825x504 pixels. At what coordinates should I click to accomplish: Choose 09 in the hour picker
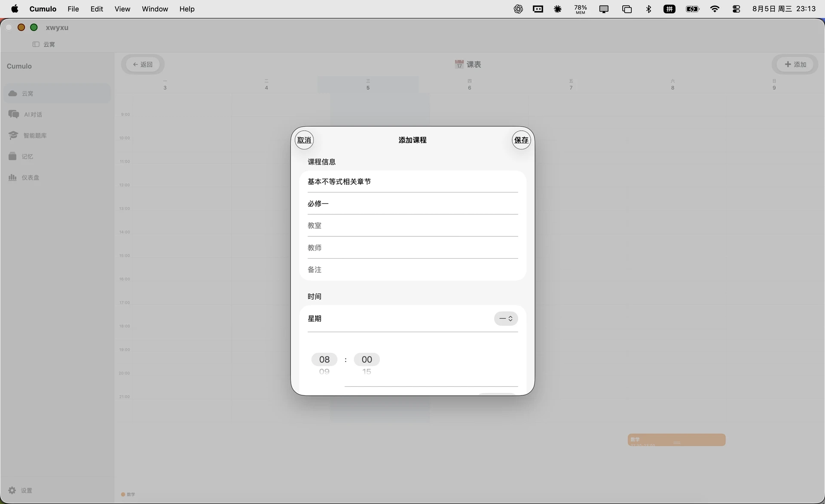[x=324, y=372]
